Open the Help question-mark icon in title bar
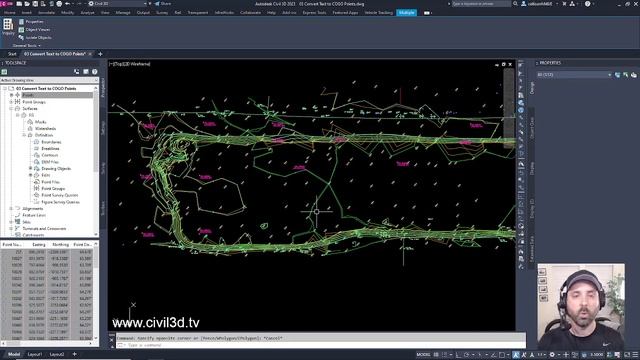640x360 pixels. pos(587,4)
